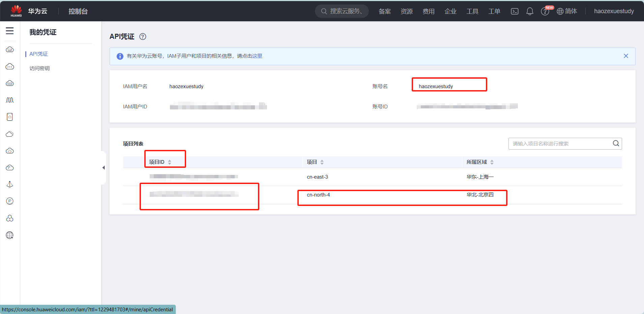Open the 资源 top menu
644x314 pixels.
[x=406, y=11]
